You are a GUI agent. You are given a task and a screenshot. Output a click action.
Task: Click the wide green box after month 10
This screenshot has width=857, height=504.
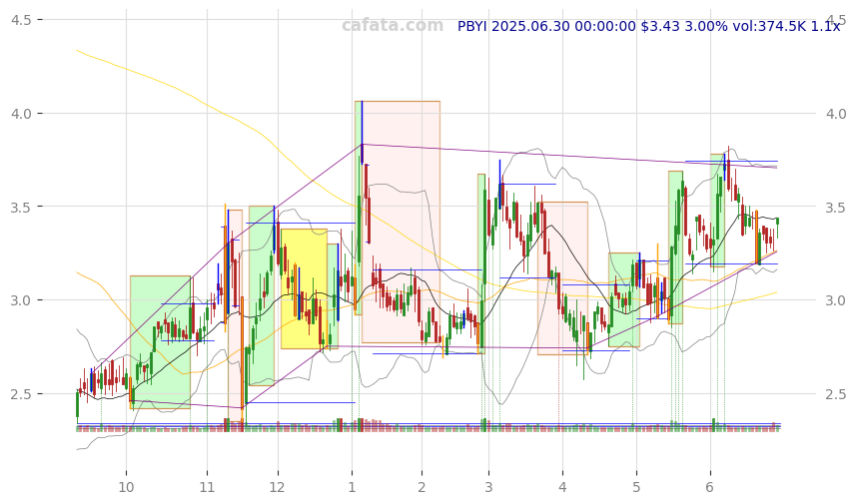click(x=160, y=342)
